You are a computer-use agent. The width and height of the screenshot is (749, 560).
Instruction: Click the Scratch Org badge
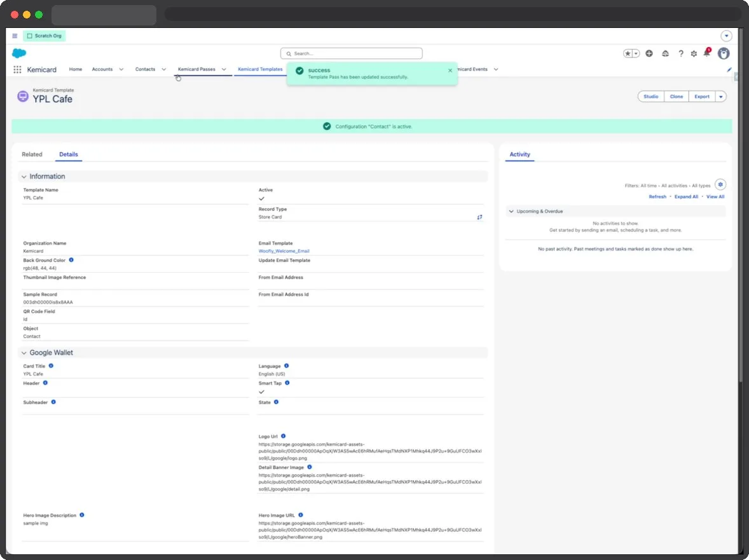(x=45, y=36)
